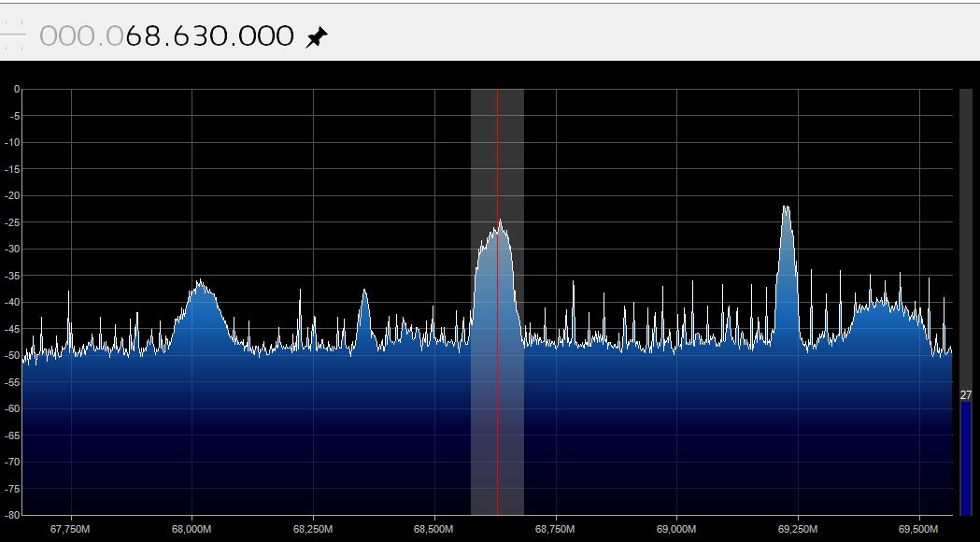Click the 69,500M frequency axis label
This screenshot has width=980, height=542.
pos(918,530)
